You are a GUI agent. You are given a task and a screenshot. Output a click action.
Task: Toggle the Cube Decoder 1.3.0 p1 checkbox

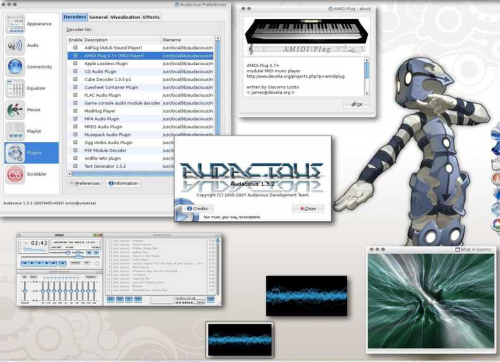(x=75, y=79)
